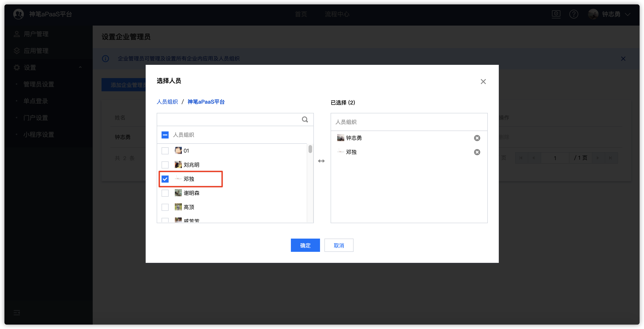
Task: Go to 首页 in the top navigation
Action: [x=301, y=14]
